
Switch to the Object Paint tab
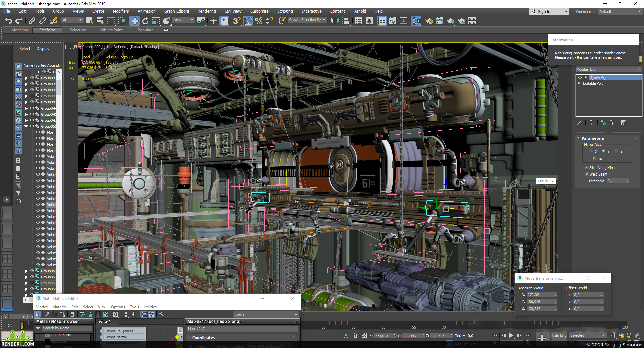tap(112, 30)
